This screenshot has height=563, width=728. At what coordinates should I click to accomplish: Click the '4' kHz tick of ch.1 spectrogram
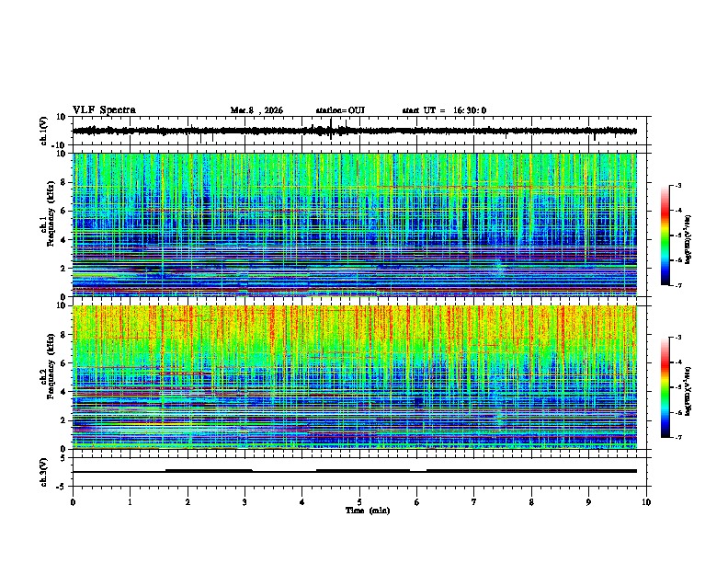64,240
